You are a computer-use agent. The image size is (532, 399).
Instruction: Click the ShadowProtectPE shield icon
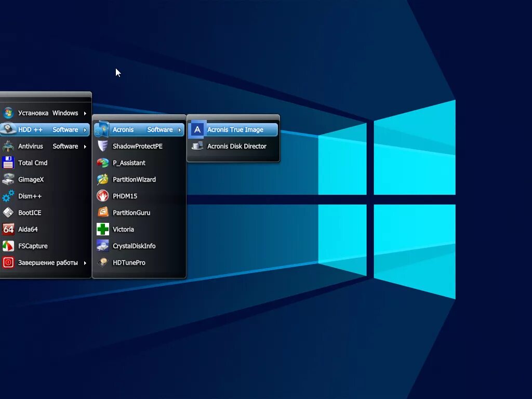tap(102, 146)
